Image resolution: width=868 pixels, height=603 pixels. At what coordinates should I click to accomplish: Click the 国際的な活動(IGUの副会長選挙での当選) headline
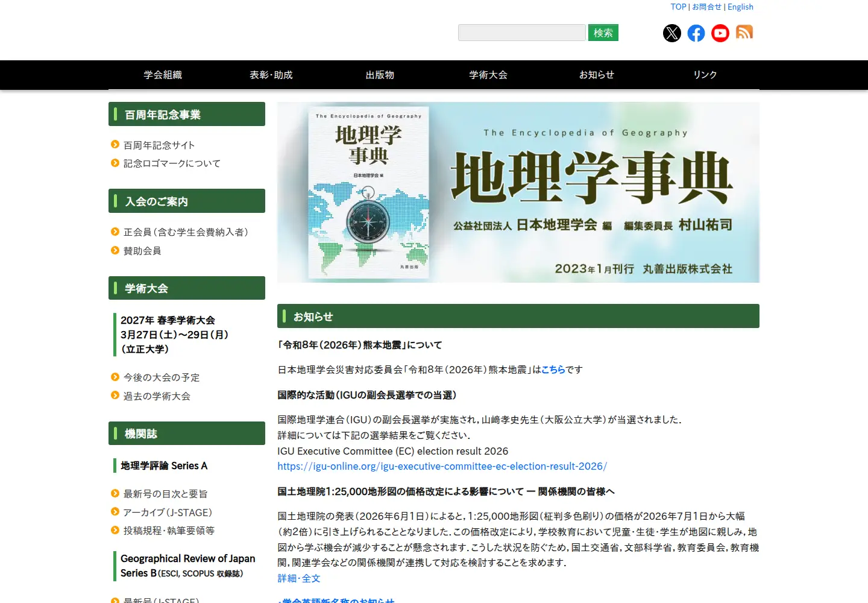[x=367, y=395]
